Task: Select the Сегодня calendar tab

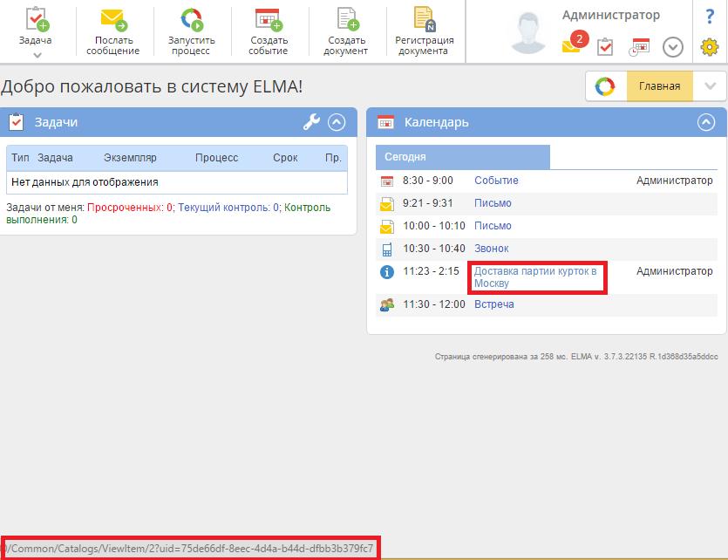Action: coord(405,157)
